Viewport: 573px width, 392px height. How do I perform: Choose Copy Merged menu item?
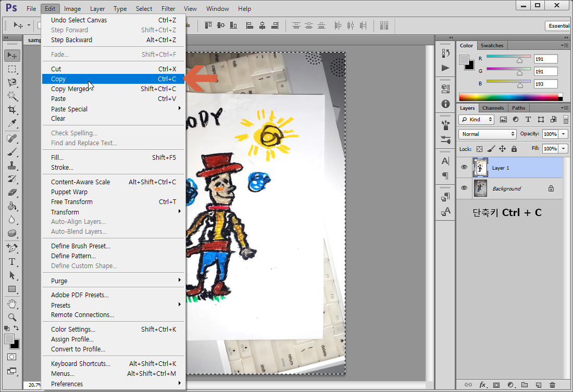click(x=113, y=89)
